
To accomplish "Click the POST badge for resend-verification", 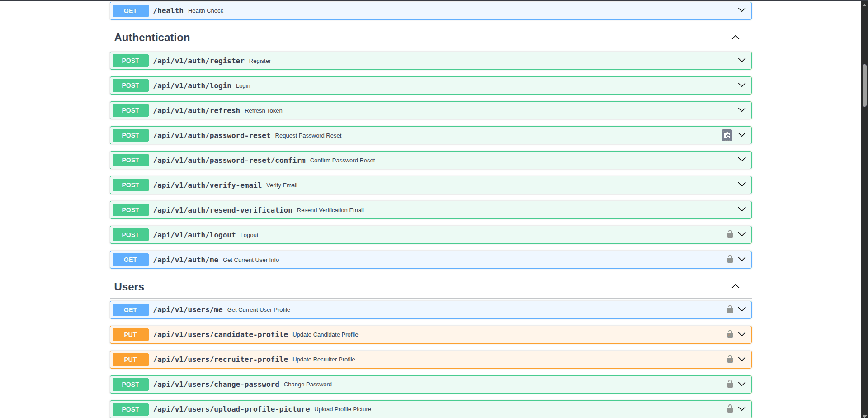I will coord(130,210).
